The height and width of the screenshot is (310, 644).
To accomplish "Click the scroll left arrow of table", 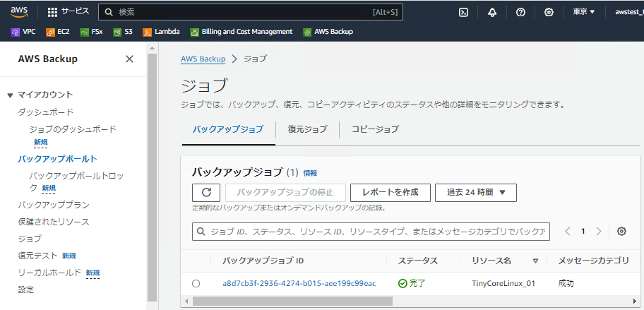I will click(185, 301).
